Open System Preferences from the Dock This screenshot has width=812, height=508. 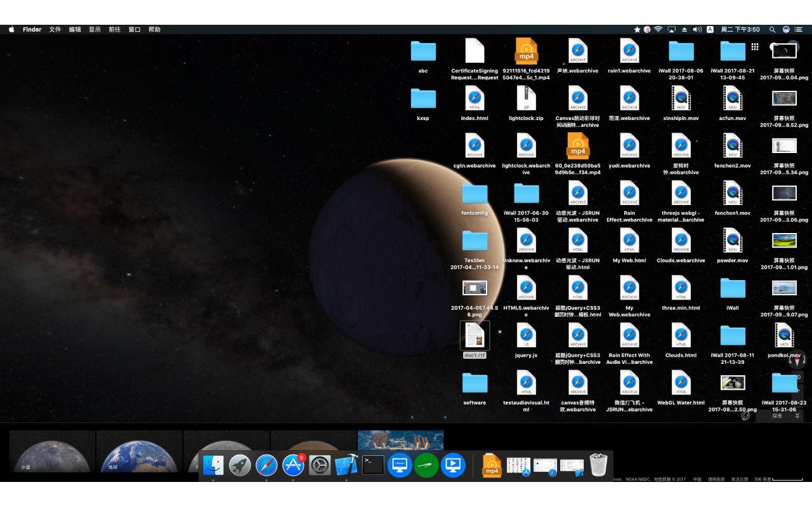pyautogui.click(x=319, y=465)
